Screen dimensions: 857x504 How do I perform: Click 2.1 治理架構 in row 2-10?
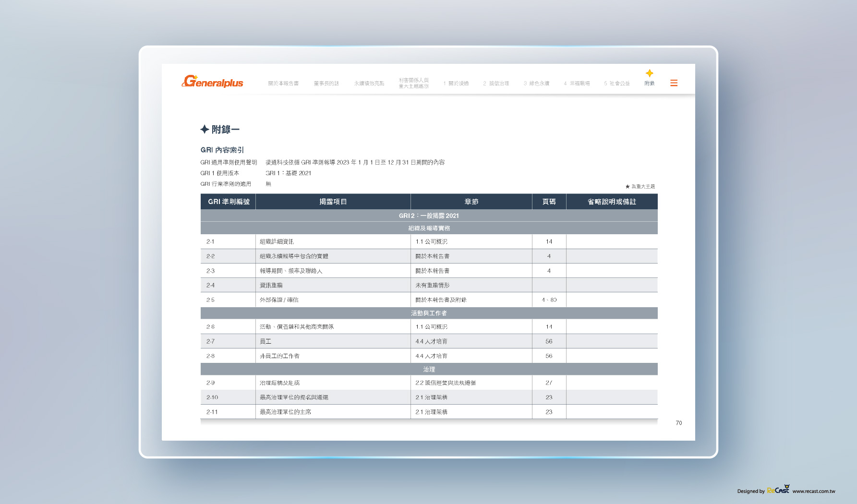click(431, 397)
